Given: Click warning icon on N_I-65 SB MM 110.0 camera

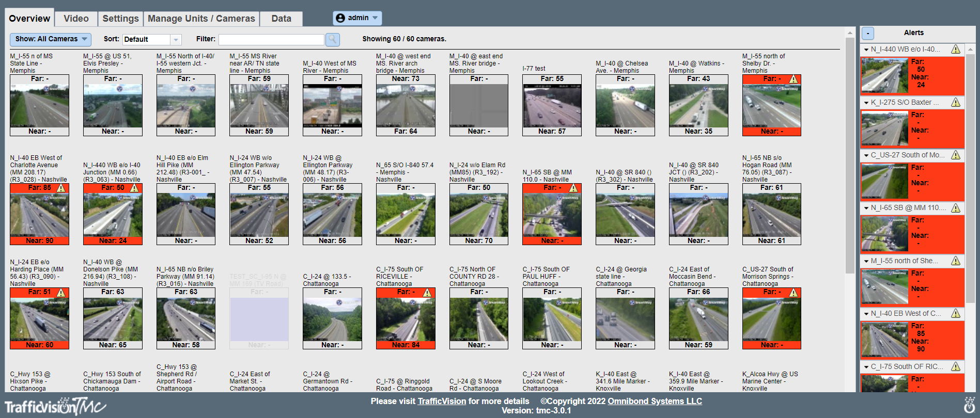Looking at the screenshot, I should click(x=573, y=188).
